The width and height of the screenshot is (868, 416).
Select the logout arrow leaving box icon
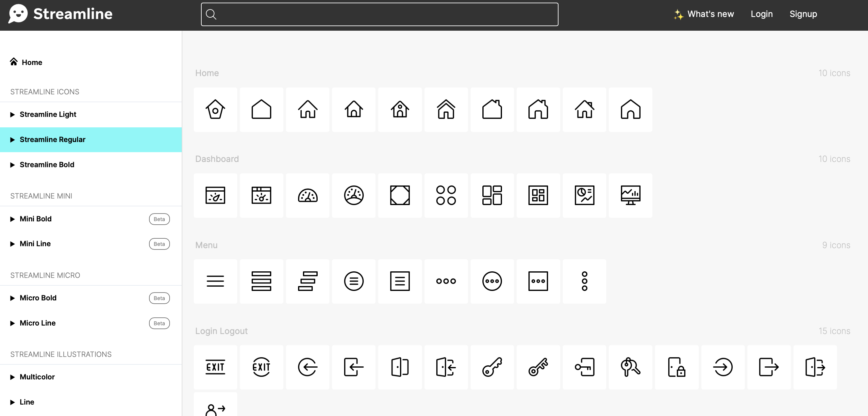769,367
